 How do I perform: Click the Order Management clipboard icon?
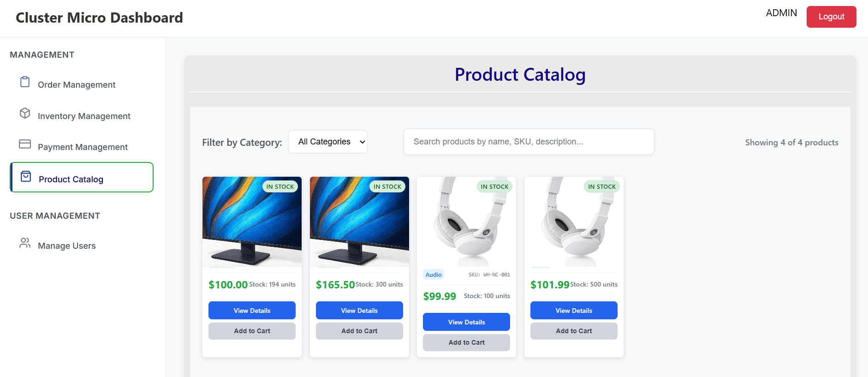click(24, 82)
